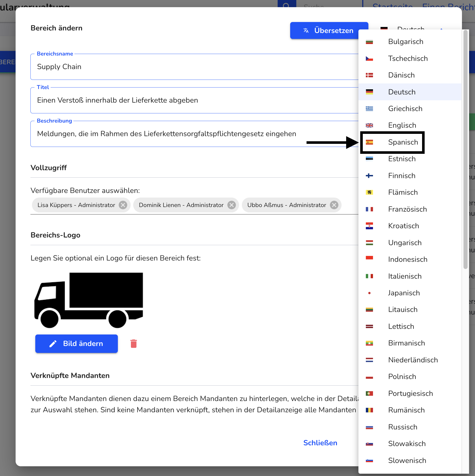Remove Ubbo Aßmus chip via its x icon
The height and width of the screenshot is (476, 475).
(334, 205)
